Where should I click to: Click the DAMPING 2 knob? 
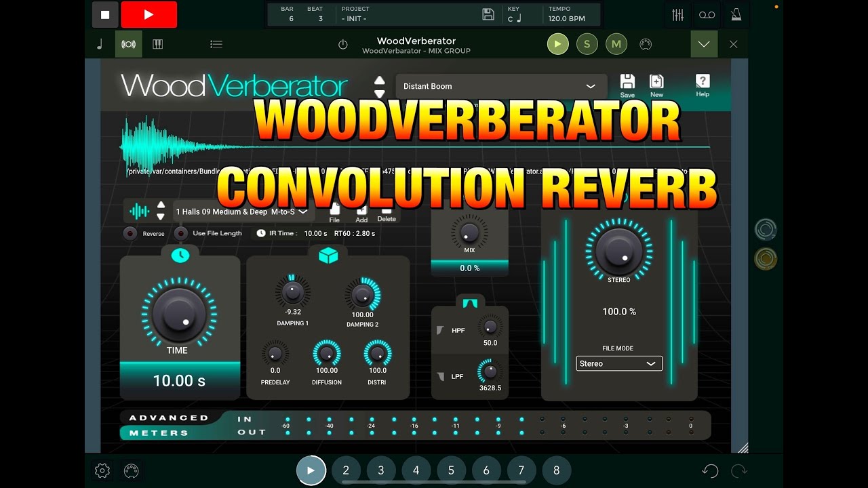coord(362,295)
